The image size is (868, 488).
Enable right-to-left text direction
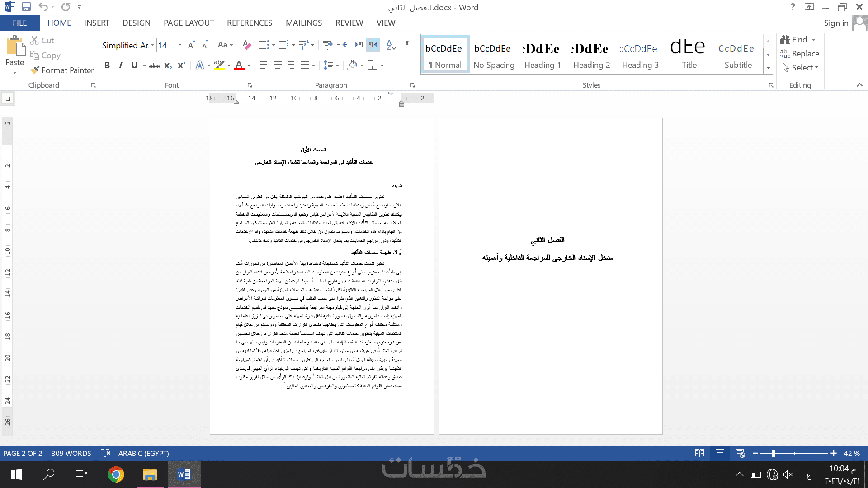[x=373, y=45]
